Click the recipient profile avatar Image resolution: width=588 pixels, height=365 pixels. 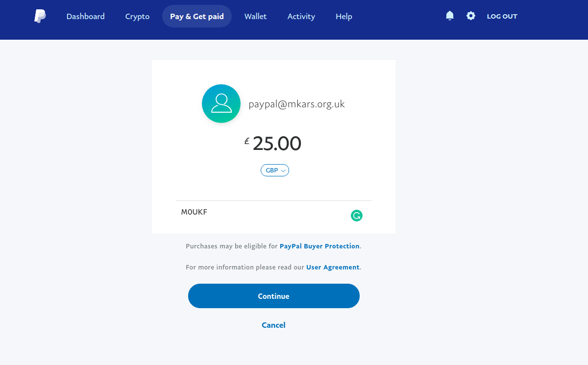coord(221,103)
